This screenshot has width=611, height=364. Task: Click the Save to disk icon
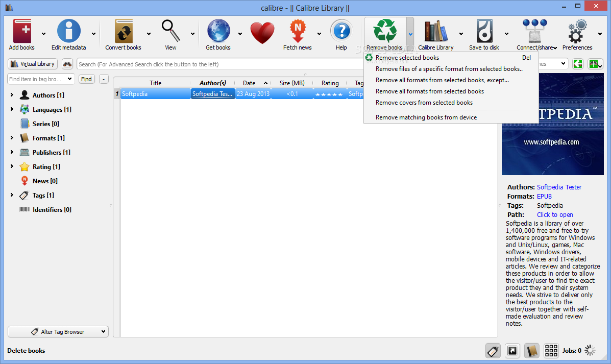(x=484, y=31)
